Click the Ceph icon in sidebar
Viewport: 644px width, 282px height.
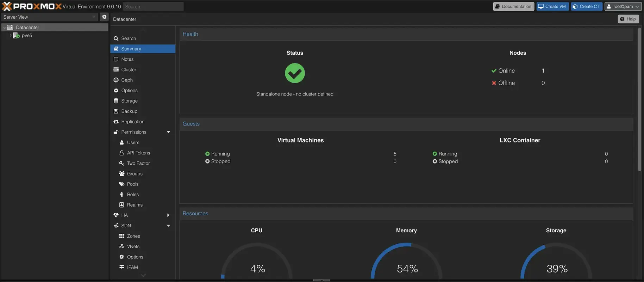click(x=116, y=80)
